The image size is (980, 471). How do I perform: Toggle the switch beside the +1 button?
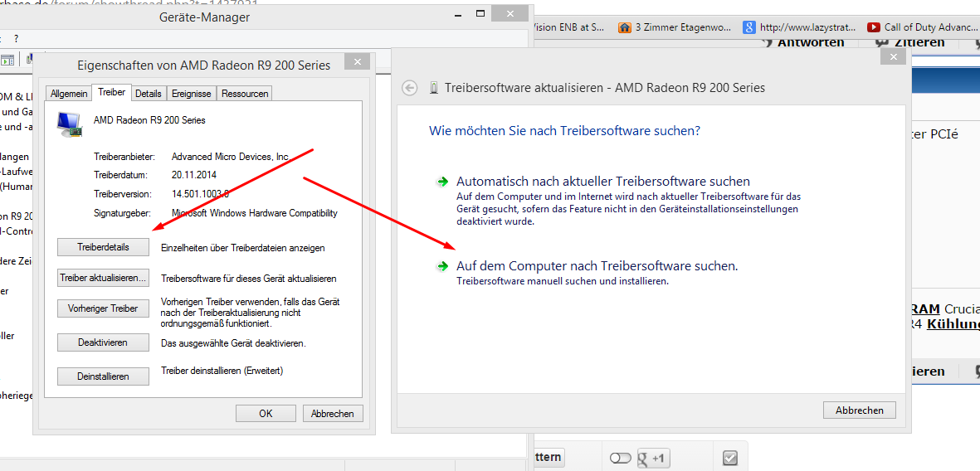(x=620, y=459)
